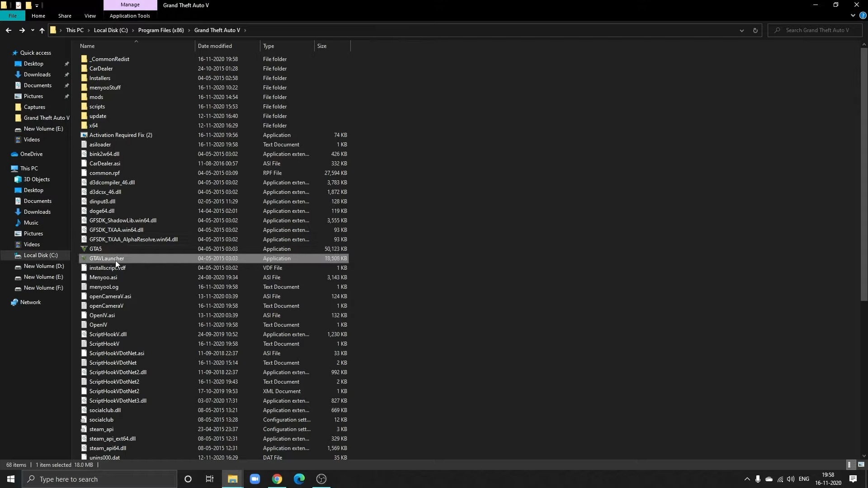Screen dimensions: 868x488
Task: Select the scripts folder icon
Action: pos(84,107)
